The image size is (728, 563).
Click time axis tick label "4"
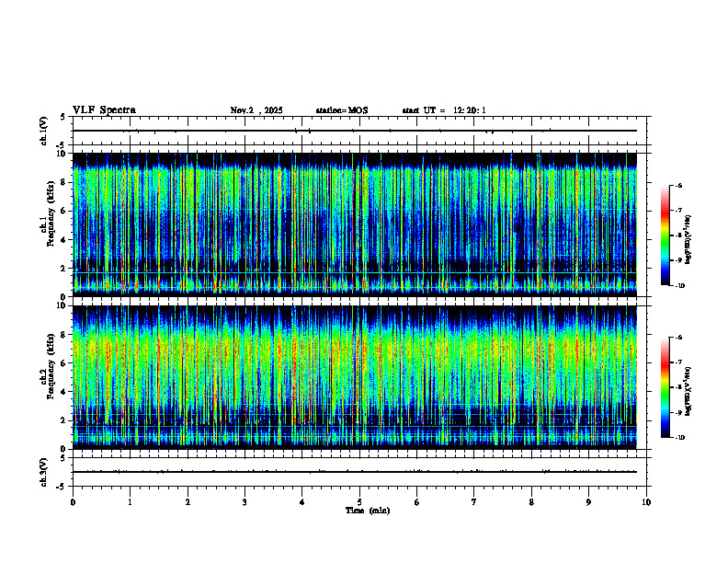(302, 502)
